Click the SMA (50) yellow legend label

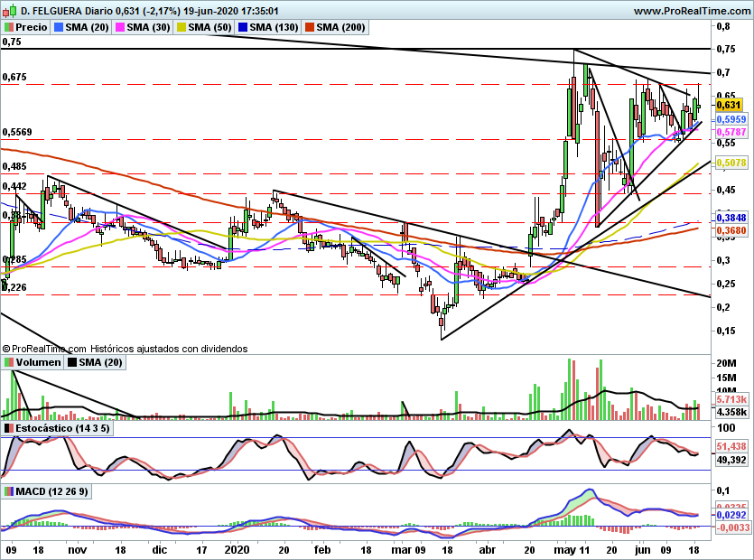click(x=209, y=27)
